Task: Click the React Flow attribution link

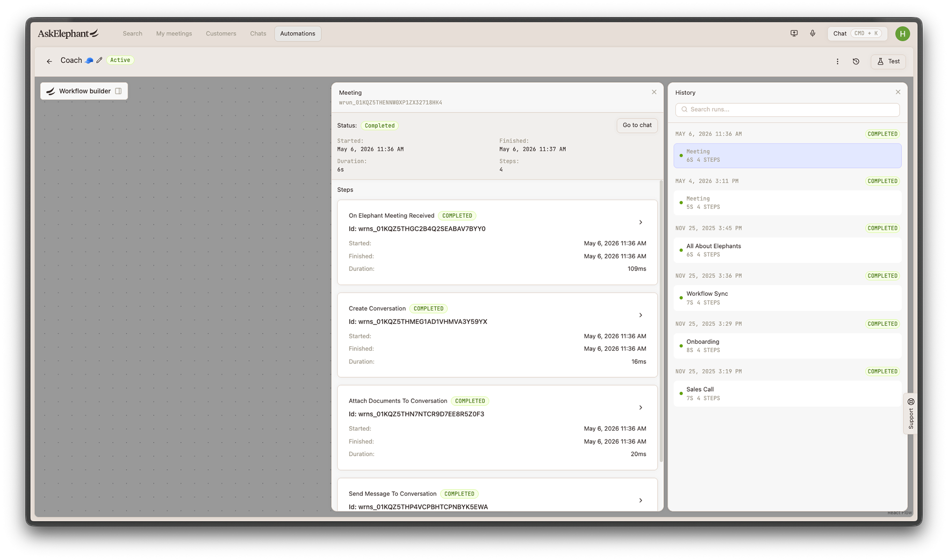Action: pyautogui.click(x=900, y=513)
